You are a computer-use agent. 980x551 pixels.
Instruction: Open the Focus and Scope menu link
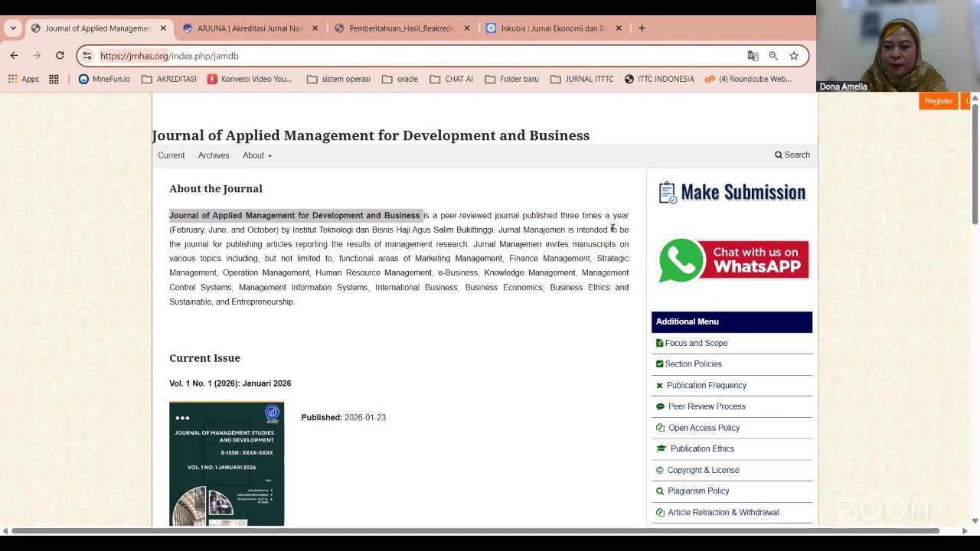(696, 343)
